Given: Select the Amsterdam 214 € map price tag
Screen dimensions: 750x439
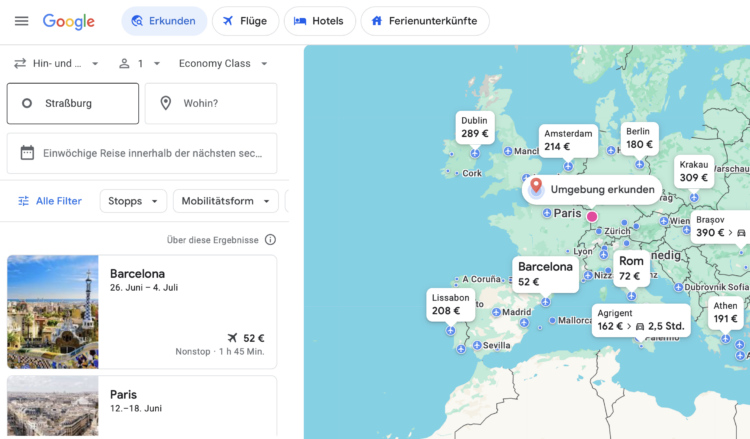Looking at the screenshot, I should point(568,140).
